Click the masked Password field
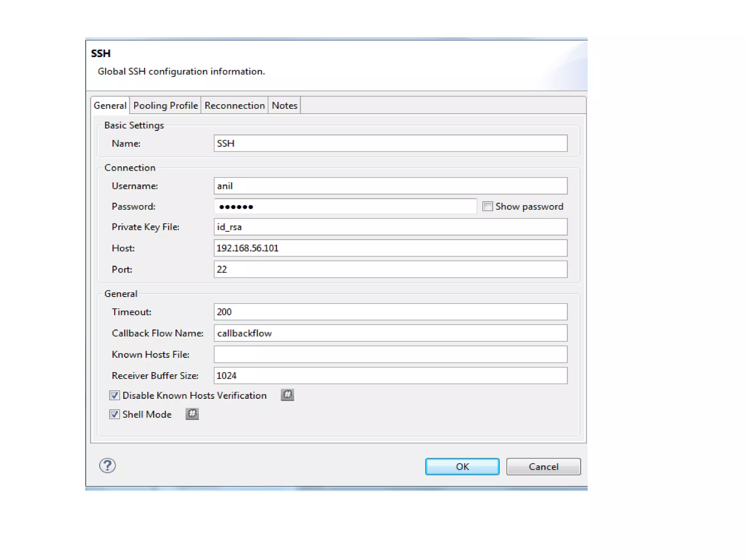 pos(345,206)
